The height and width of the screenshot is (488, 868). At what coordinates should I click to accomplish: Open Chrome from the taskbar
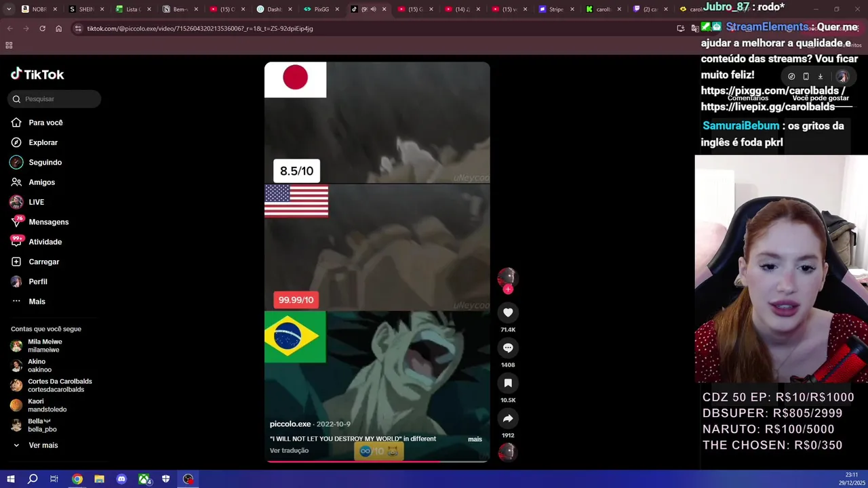77,479
